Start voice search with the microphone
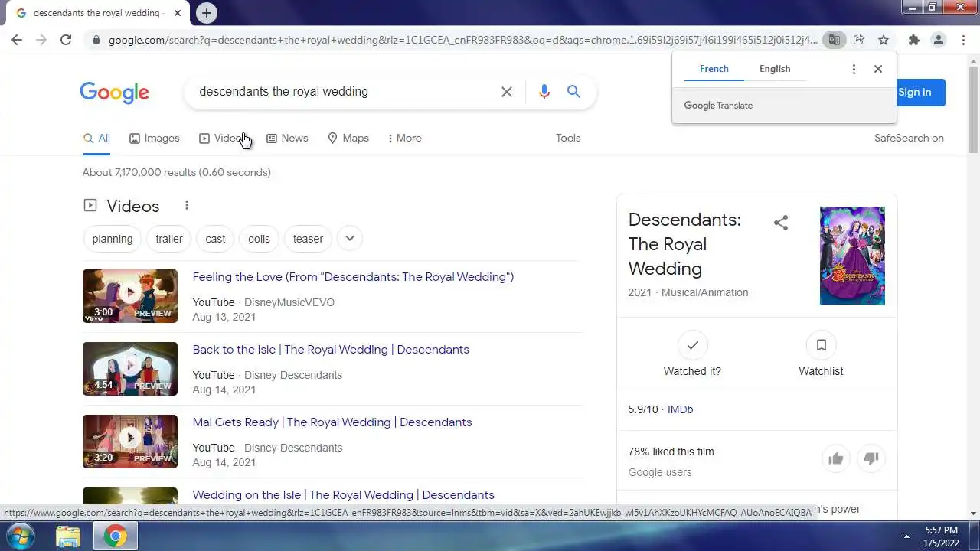Viewport: 980px width, 551px height. [x=544, y=92]
